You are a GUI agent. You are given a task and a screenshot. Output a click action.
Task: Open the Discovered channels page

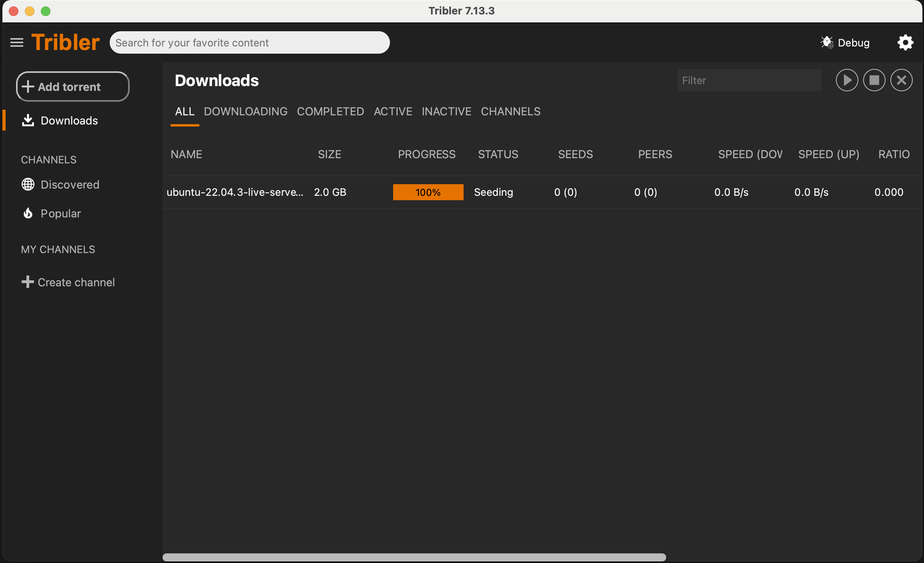point(70,185)
